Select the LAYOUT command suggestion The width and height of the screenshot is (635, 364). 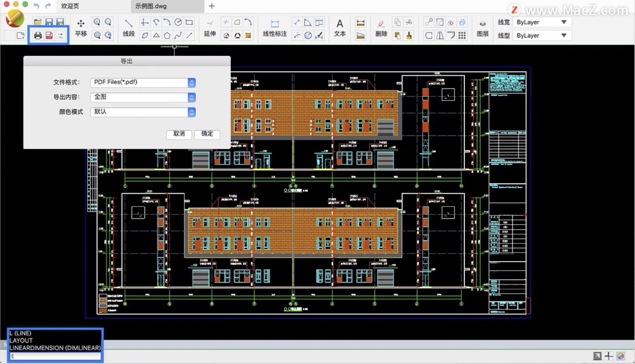coord(21,341)
